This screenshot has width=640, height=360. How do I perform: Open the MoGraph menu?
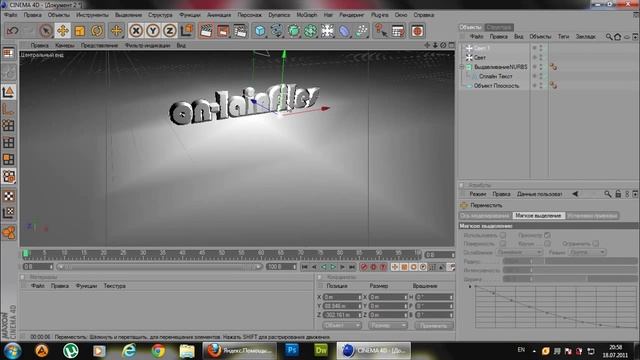[307, 15]
